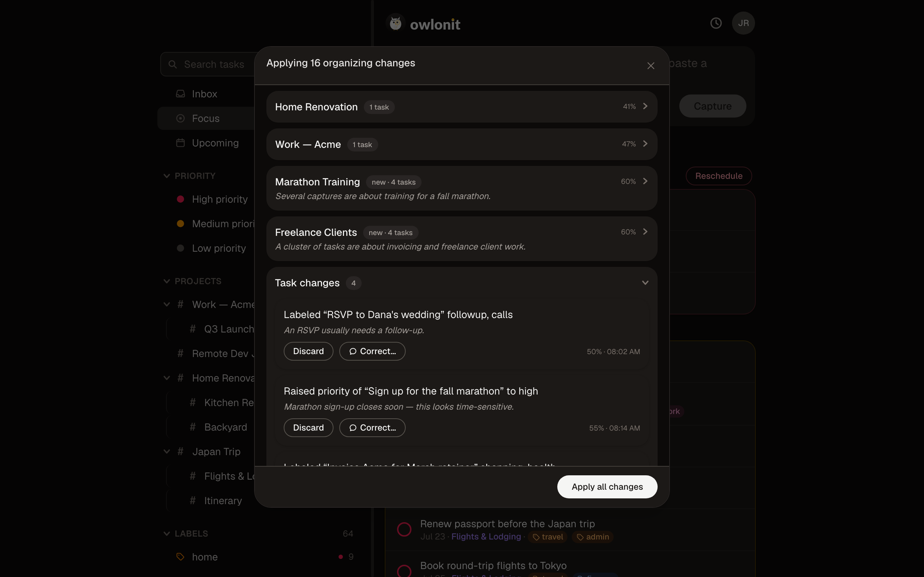Screen dimensions: 924x577
Task: Filter by the High priority red dot
Action: point(180,199)
